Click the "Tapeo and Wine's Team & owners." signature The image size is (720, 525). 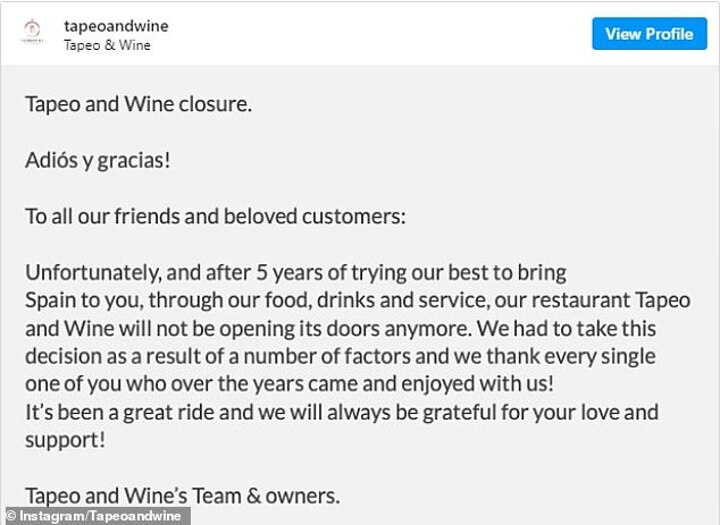[x=182, y=494]
